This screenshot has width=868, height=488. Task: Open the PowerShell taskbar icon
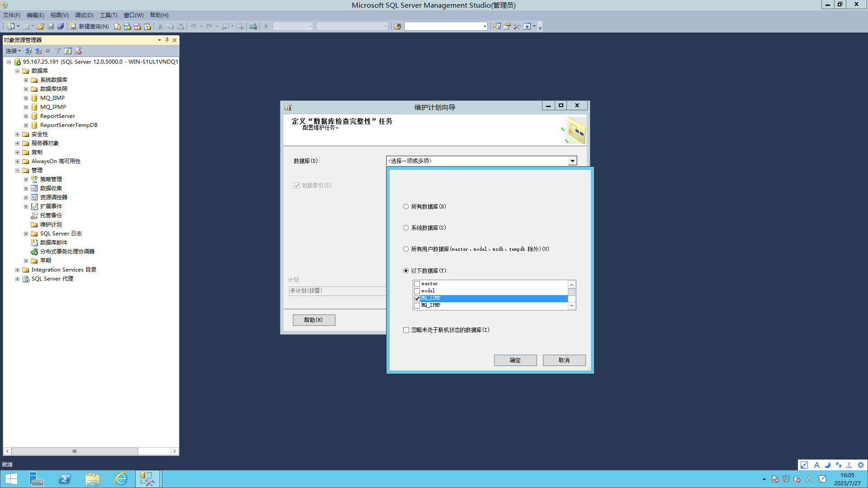[65, 479]
